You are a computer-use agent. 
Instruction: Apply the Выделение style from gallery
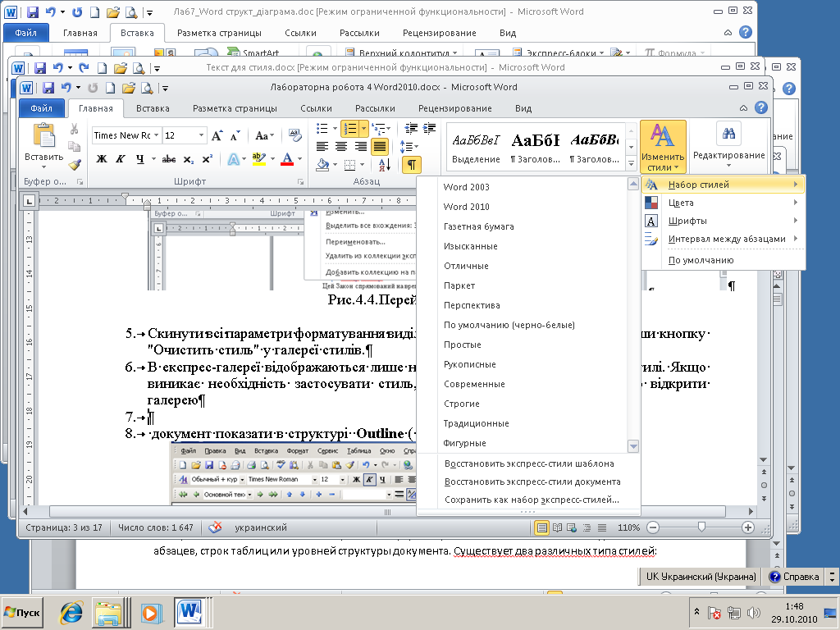click(x=476, y=148)
